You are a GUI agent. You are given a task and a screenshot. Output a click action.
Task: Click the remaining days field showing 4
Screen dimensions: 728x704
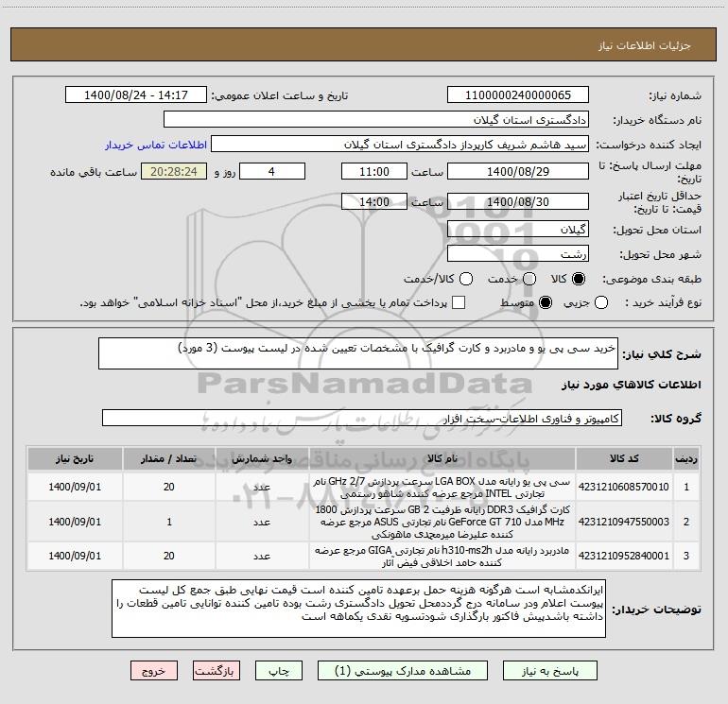pyautogui.click(x=272, y=171)
